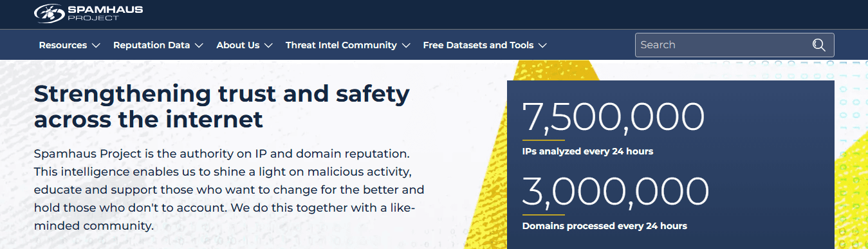
Task: Open the About Us menu
Action: [245, 45]
